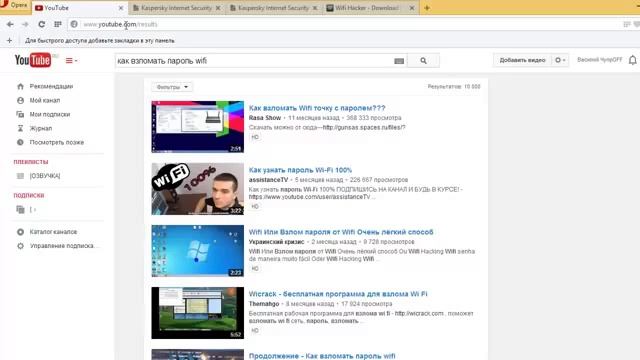
Task: Click the Каталог каналов circle icon
Action: 20,232
